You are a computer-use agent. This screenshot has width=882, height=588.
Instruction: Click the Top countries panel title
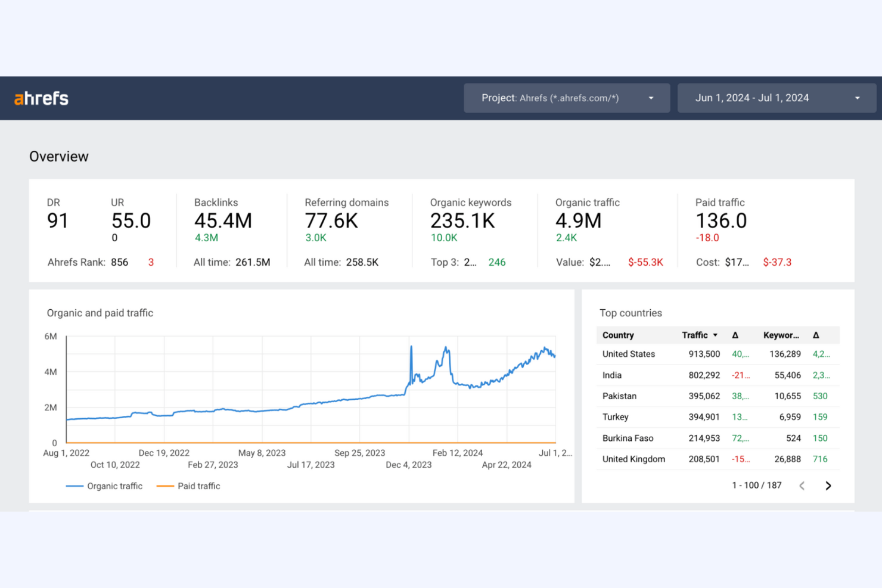tap(631, 313)
